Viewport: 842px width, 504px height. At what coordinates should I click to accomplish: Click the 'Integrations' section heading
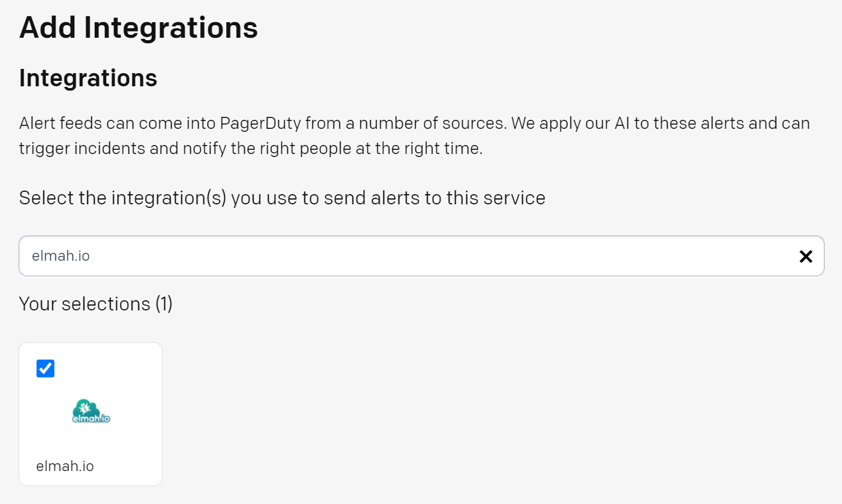click(88, 78)
